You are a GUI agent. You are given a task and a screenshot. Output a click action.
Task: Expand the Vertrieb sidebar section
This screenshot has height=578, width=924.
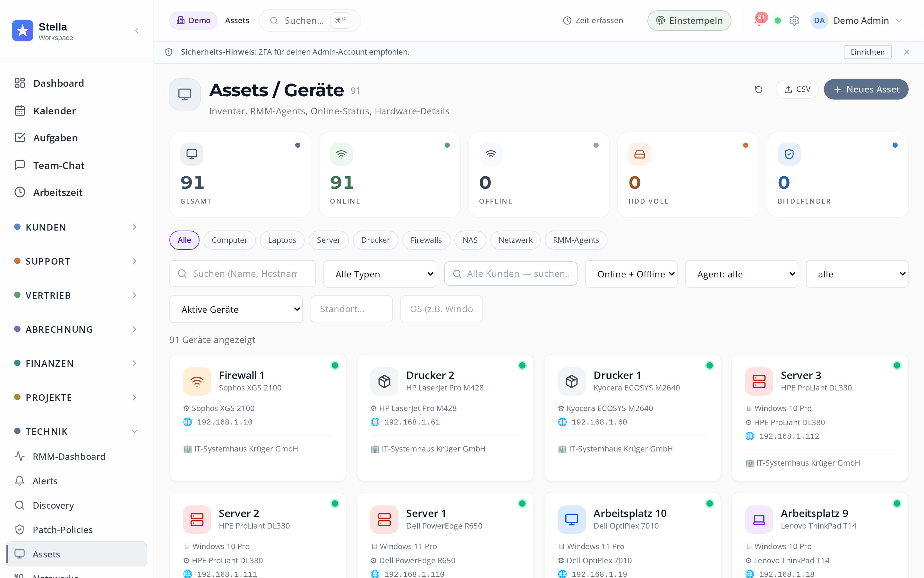pos(76,295)
